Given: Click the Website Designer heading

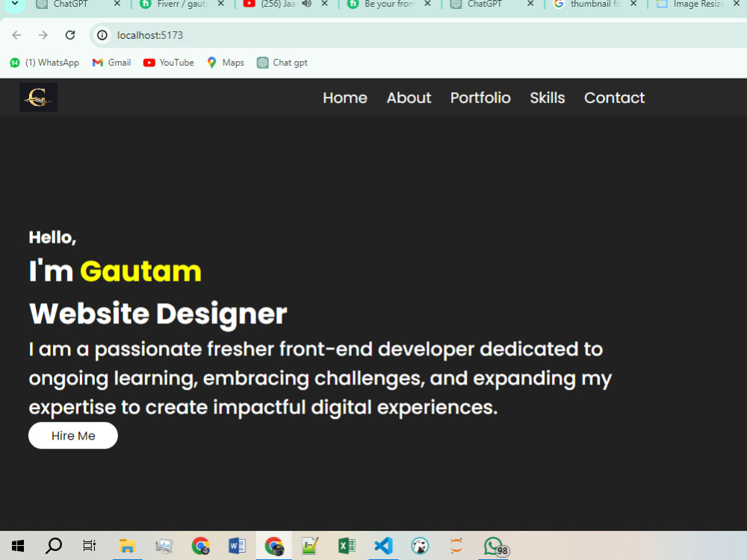Looking at the screenshot, I should pos(158,314).
